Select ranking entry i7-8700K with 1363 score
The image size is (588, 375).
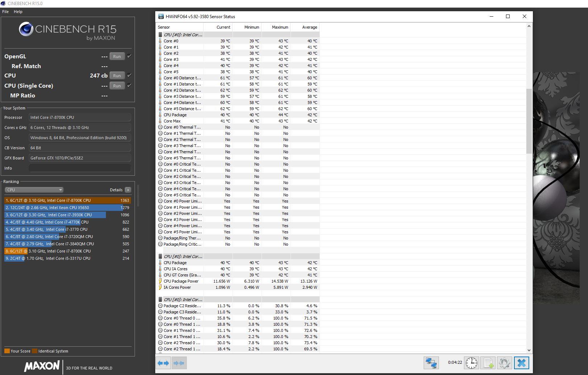click(67, 200)
